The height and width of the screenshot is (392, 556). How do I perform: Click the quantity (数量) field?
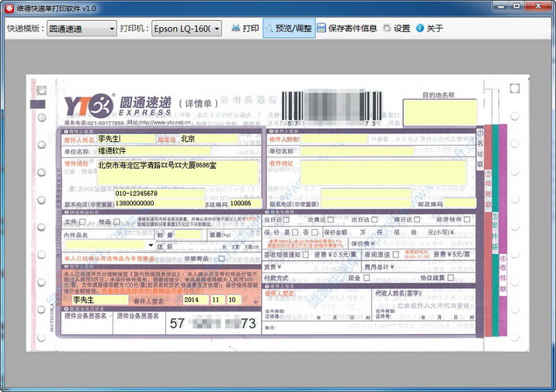coord(188,235)
